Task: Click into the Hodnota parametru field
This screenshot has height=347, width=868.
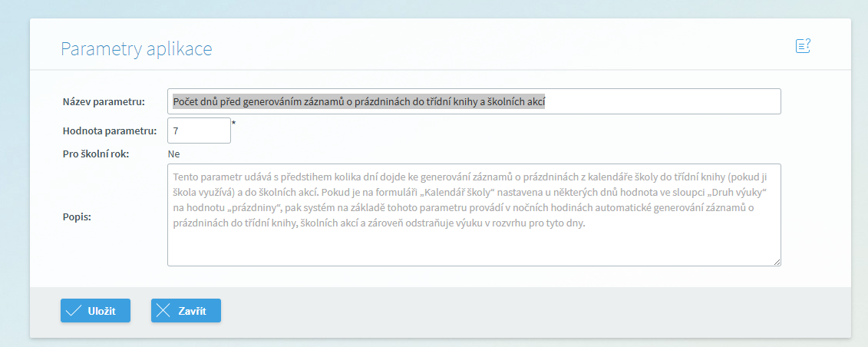Action: tap(199, 131)
